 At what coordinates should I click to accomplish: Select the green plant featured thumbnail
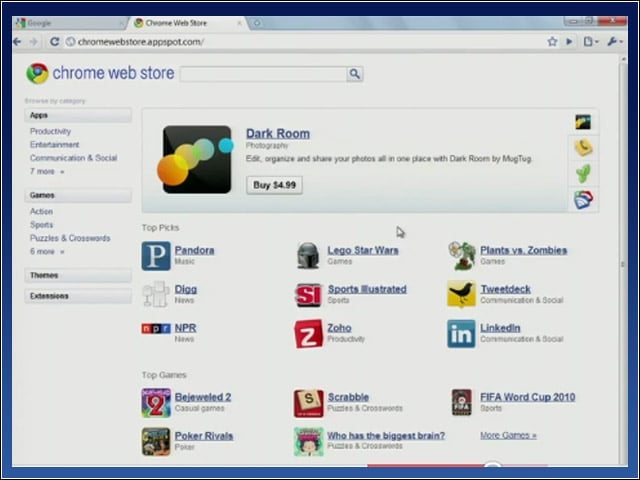coord(583,173)
